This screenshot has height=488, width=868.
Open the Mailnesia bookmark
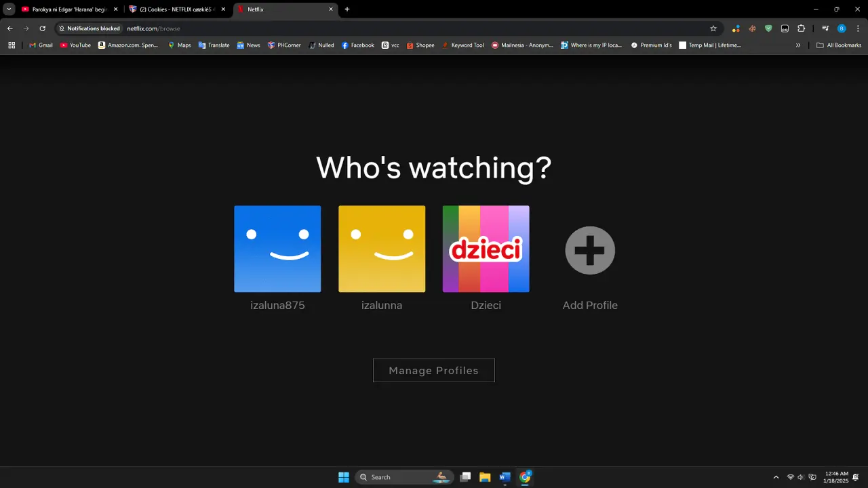pos(522,45)
